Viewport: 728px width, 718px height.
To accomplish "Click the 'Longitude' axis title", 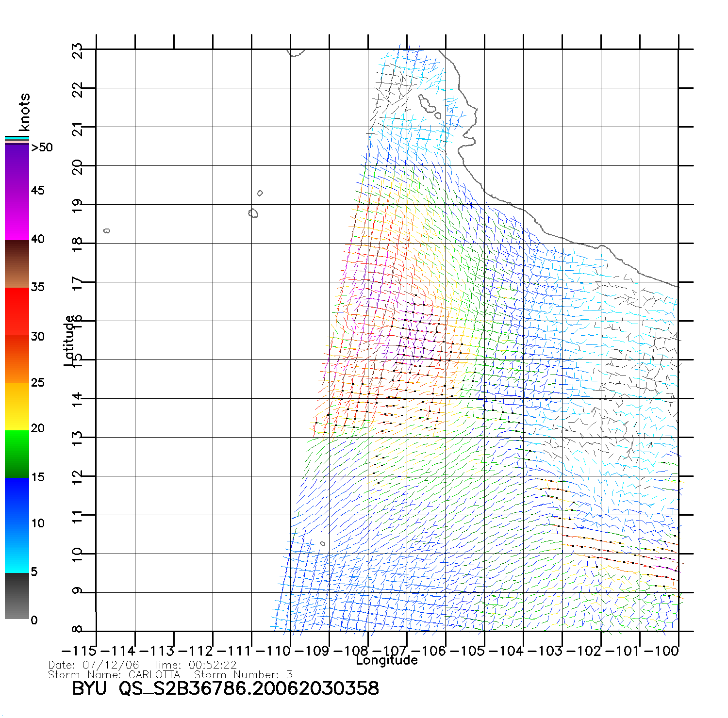I will [387, 660].
